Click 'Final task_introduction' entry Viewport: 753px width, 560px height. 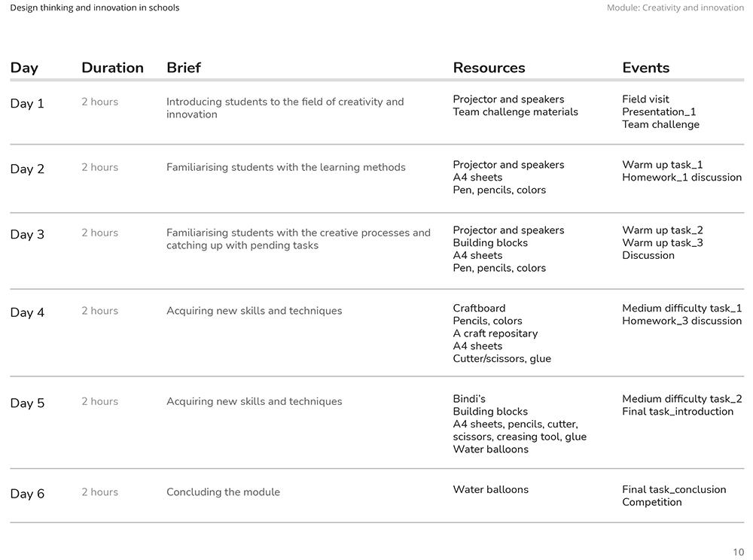tap(678, 412)
